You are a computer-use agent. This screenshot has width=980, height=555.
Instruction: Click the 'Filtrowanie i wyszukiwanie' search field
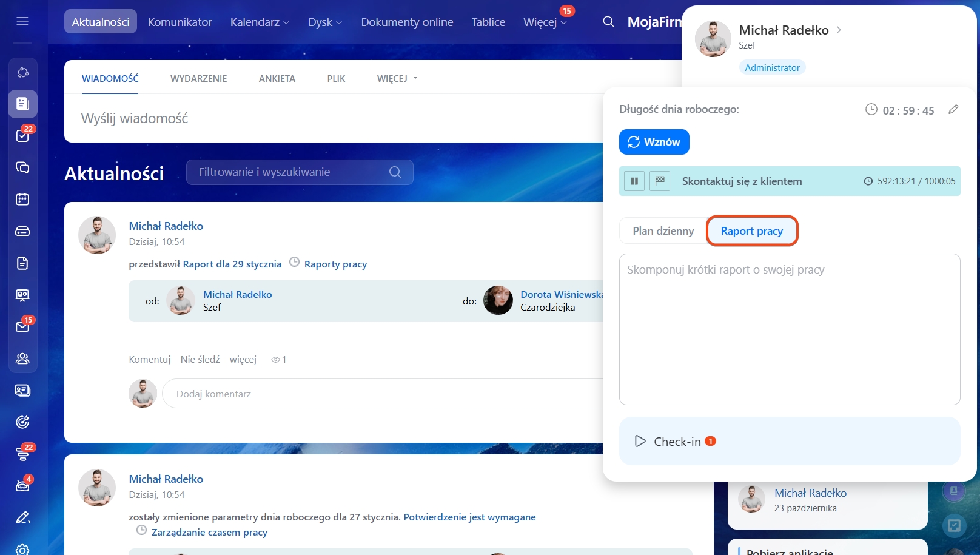[291, 172]
